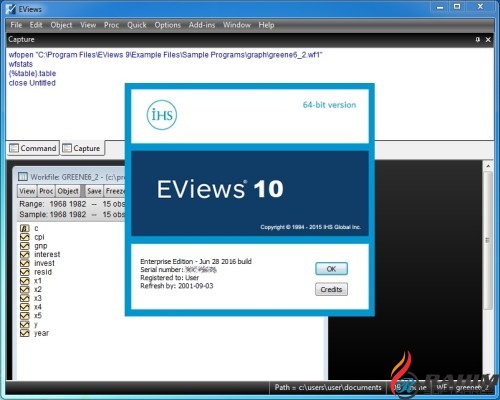Viewport: 500px width, 400px height.
Task: Click the wfstats line in Capture
Action: pos(21,64)
